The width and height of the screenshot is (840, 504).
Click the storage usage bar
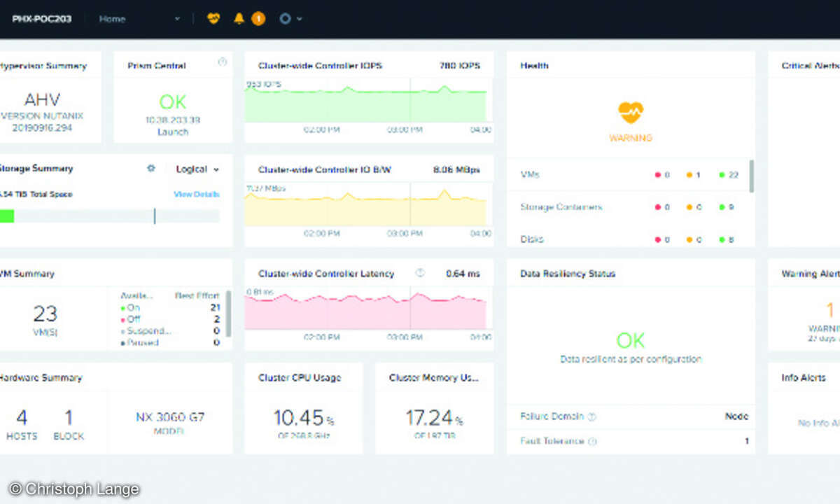109,216
